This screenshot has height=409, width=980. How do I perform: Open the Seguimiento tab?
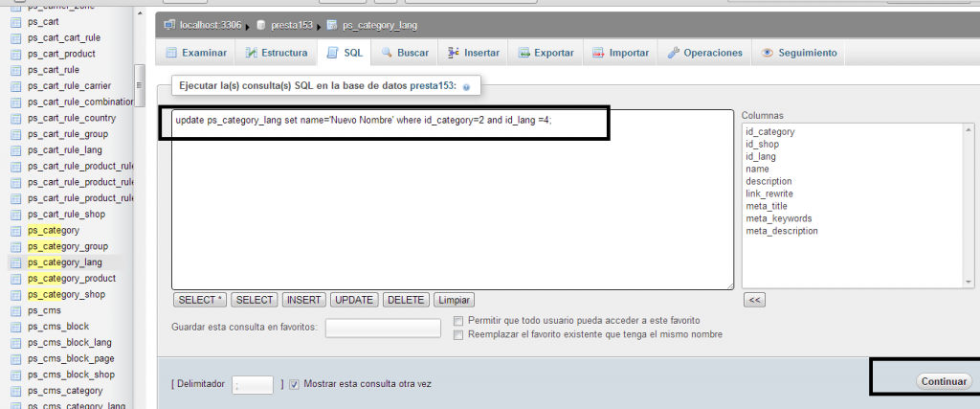(x=799, y=53)
